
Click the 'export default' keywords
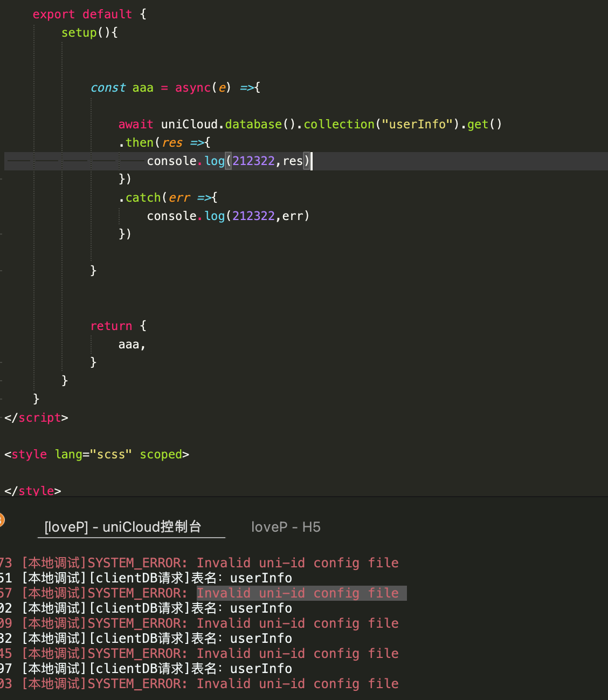[82, 15]
